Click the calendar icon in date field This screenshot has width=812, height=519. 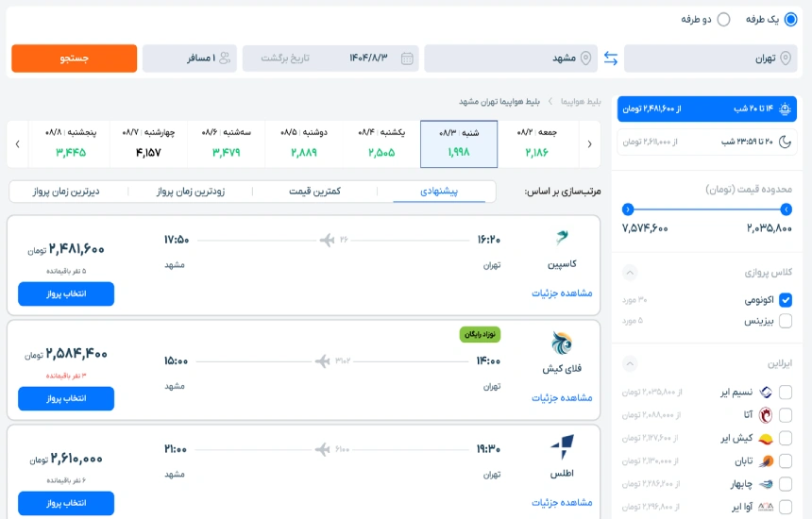click(x=407, y=59)
